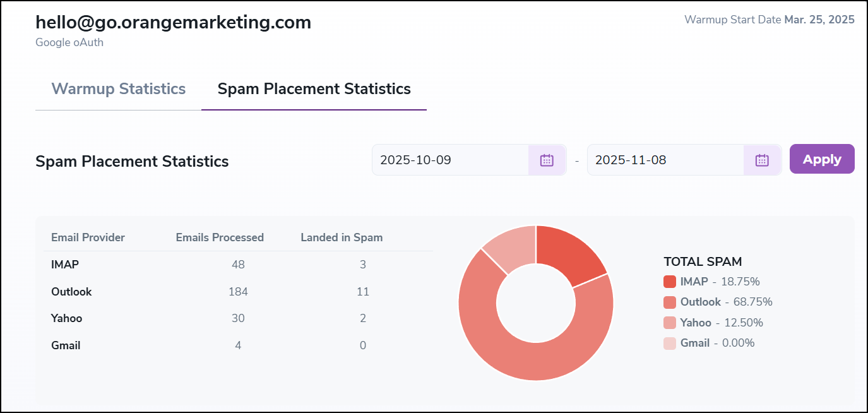Click the end date field 2025-11-08
The height and width of the screenshot is (413, 868).
[x=665, y=160]
